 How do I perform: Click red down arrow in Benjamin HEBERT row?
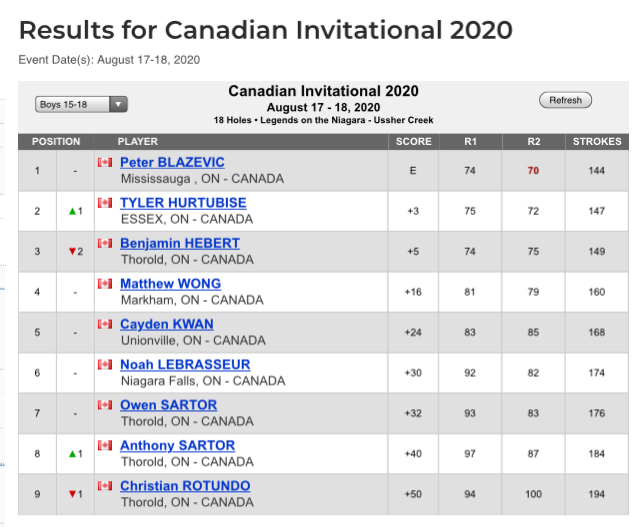(x=72, y=251)
